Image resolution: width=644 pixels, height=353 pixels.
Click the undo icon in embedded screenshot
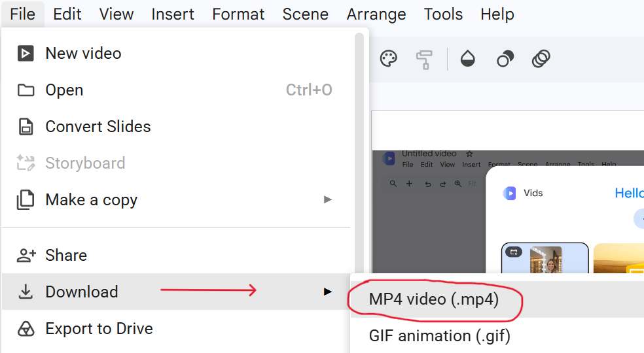point(427,184)
